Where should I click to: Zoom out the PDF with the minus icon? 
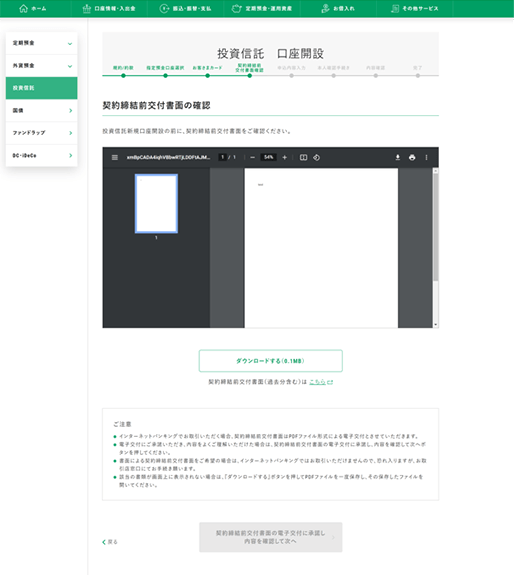(252, 157)
